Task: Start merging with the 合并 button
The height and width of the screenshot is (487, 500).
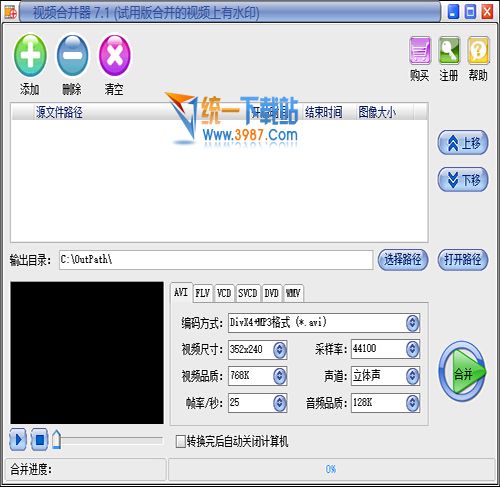Action: pos(462,372)
